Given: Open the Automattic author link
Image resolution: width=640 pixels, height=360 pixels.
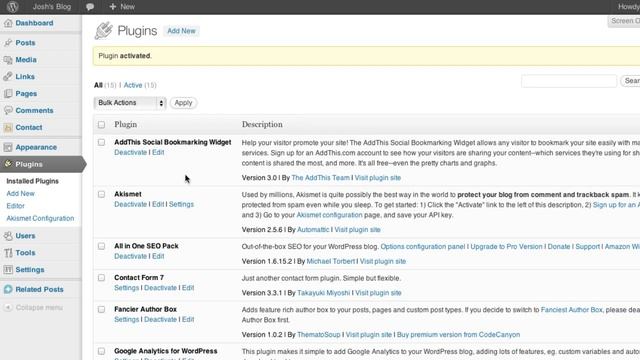Looking at the screenshot, I should click(x=313, y=230).
